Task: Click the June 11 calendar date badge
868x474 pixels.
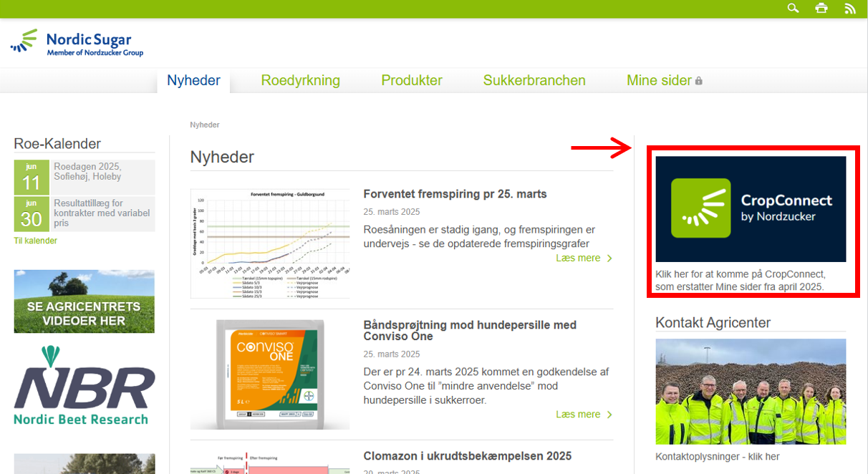Action: (32, 178)
